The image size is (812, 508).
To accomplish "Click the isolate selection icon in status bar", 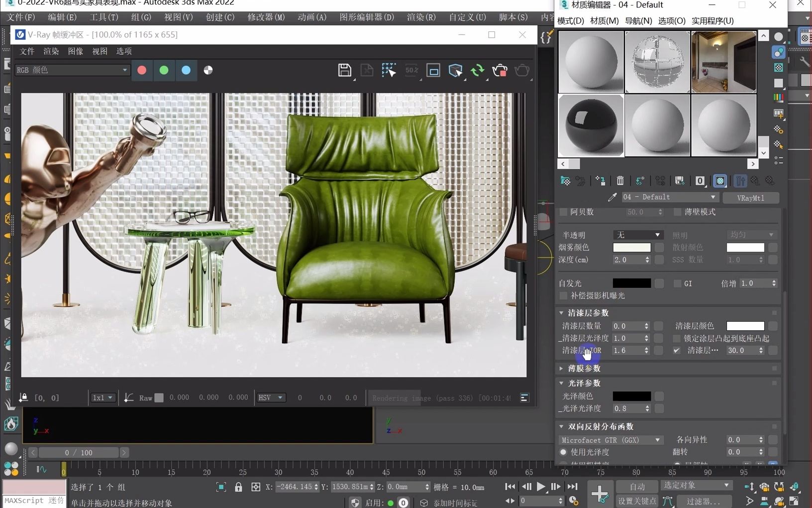I will [x=221, y=487].
